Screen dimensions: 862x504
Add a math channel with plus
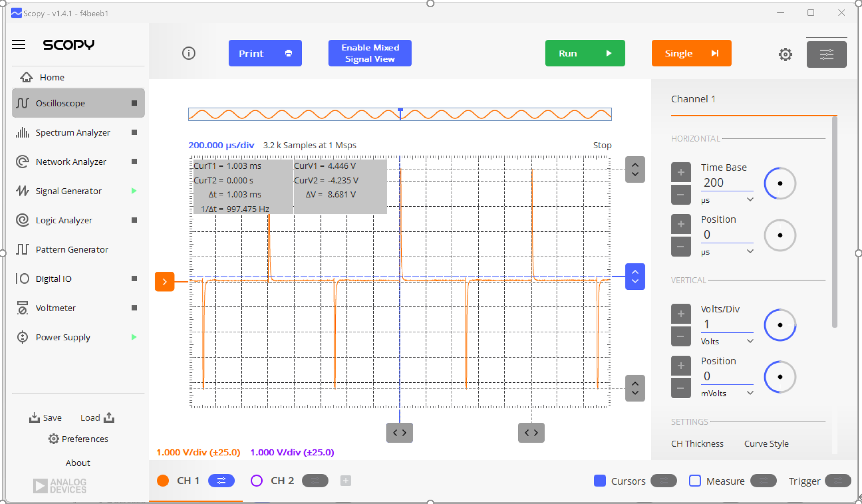[x=346, y=481]
